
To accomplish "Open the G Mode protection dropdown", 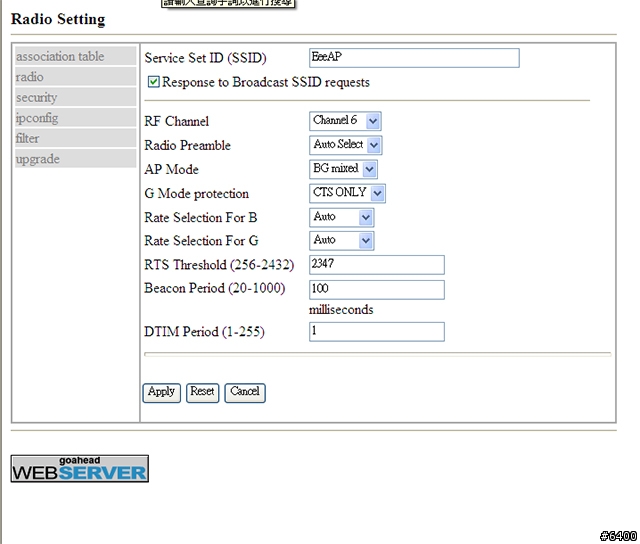I will [x=347, y=193].
